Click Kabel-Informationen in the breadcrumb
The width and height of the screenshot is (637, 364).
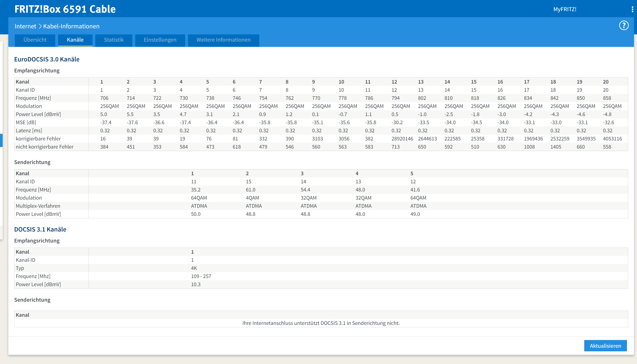pyautogui.click(x=71, y=26)
